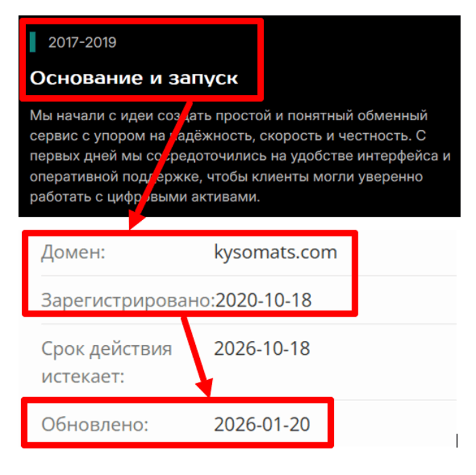476x475 pixels.
Task: Select the registration date 2020-10-18
Action: (263, 300)
